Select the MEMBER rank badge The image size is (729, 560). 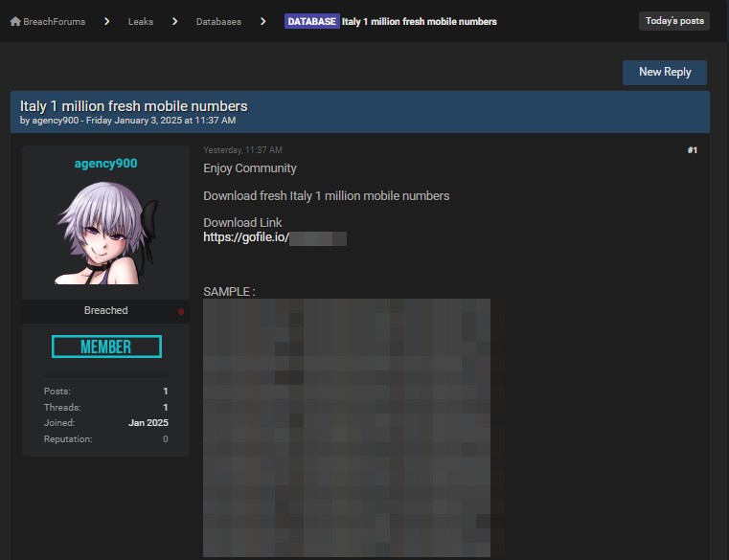pyautogui.click(x=105, y=347)
